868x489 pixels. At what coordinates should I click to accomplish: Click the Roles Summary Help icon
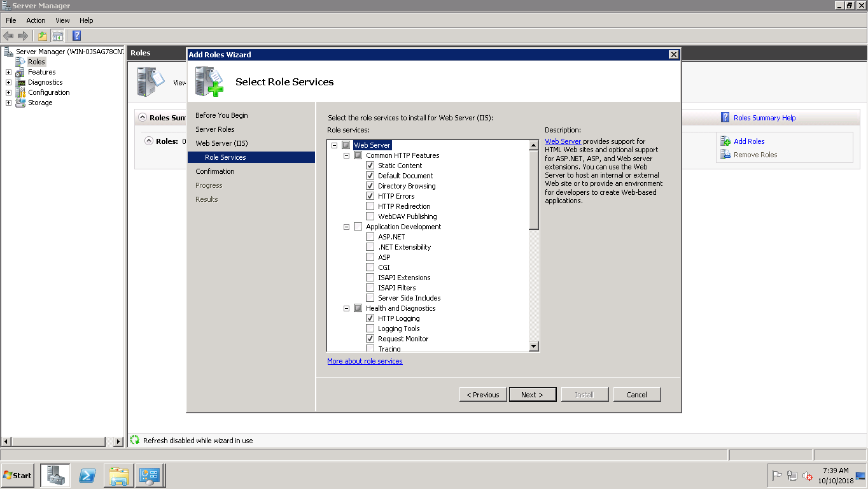click(x=725, y=117)
